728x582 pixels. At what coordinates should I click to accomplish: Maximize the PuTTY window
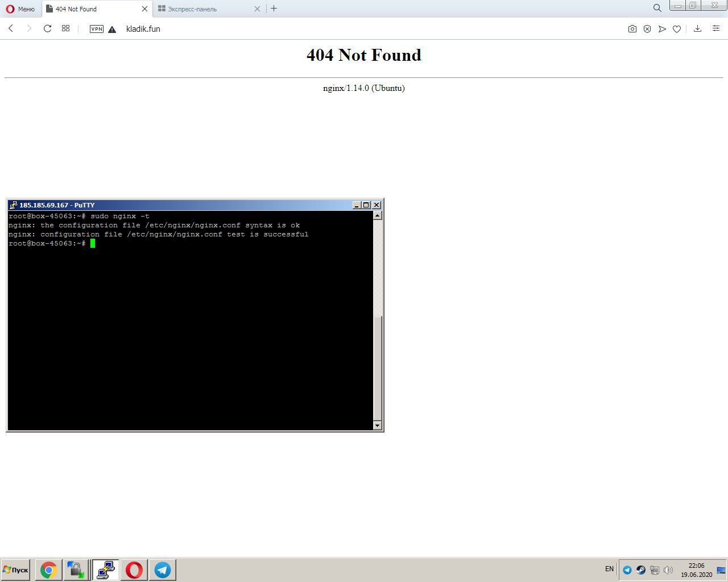tap(366, 205)
